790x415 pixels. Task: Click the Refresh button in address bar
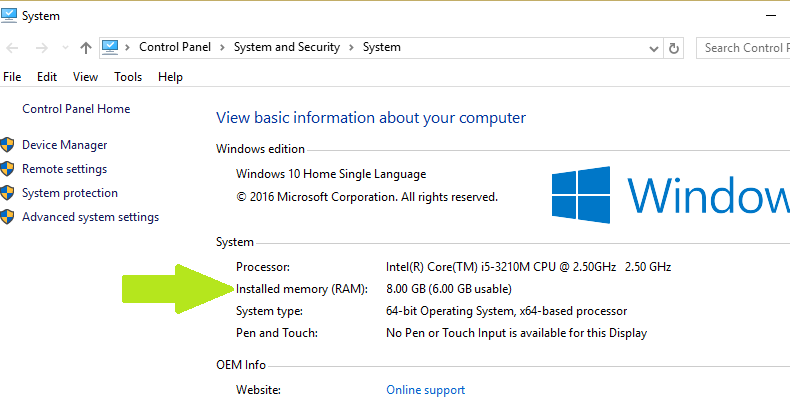click(x=674, y=48)
